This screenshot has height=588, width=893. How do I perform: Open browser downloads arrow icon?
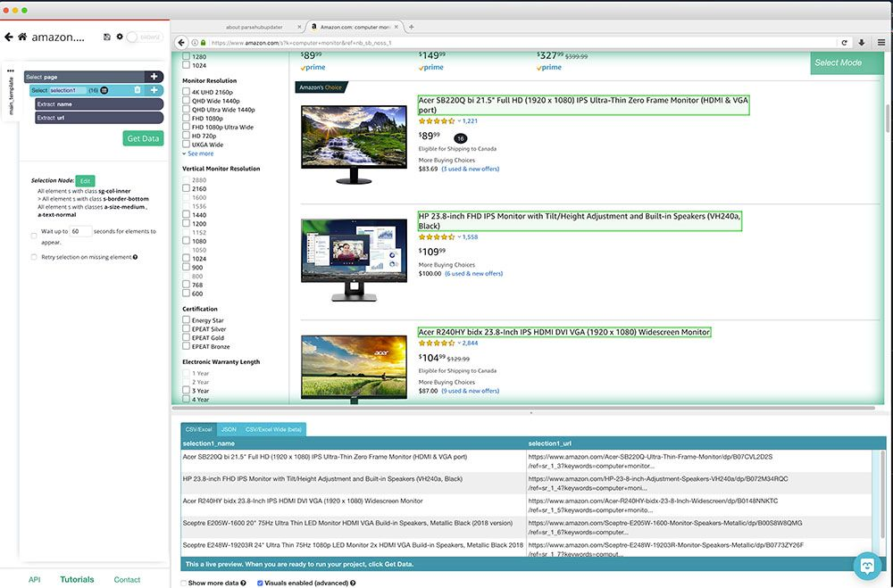(862, 43)
